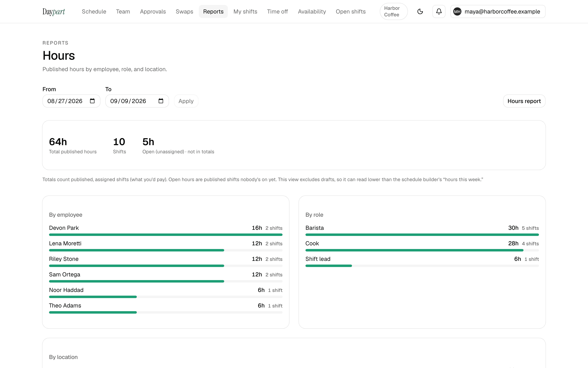Viewport: 588px width, 368px height.
Task: Open Approvals in the navigation
Action: point(153,11)
